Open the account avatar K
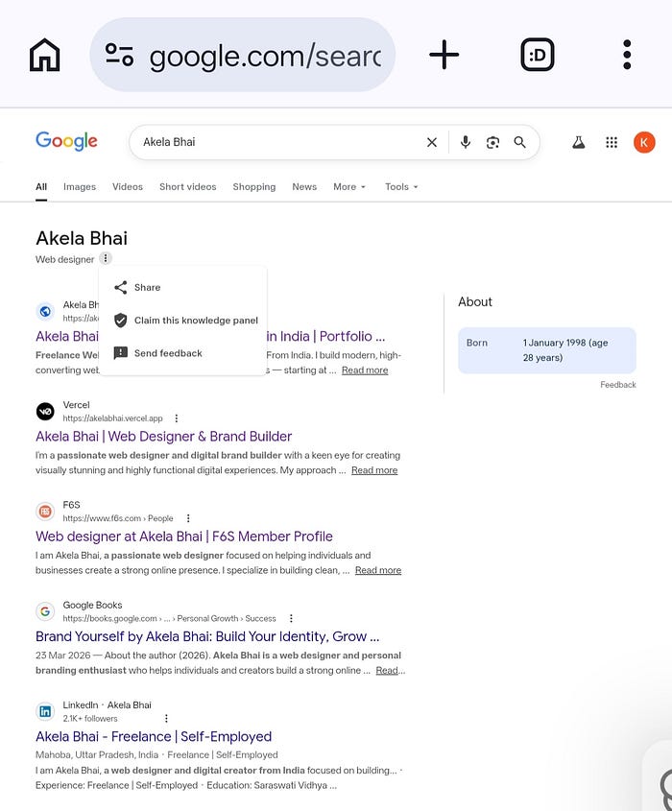The image size is (672, 811). coord(644,142)
